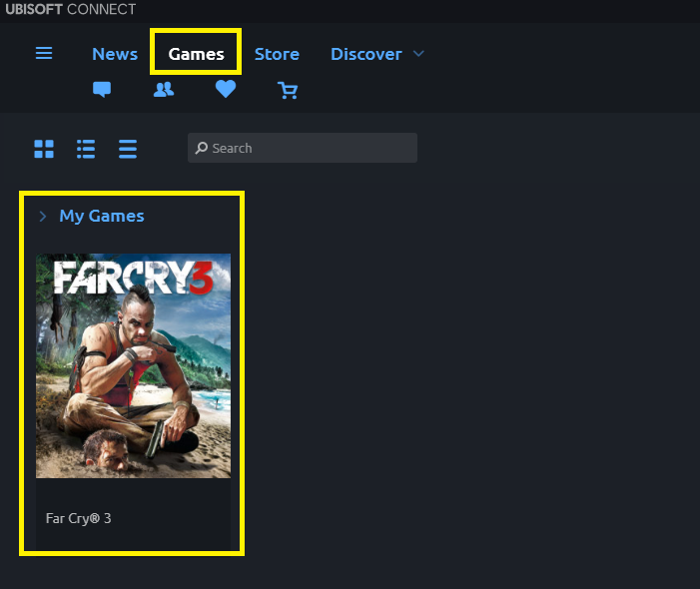Open the Discover menu
Screen dimensions: 700x589
point(366,54)
